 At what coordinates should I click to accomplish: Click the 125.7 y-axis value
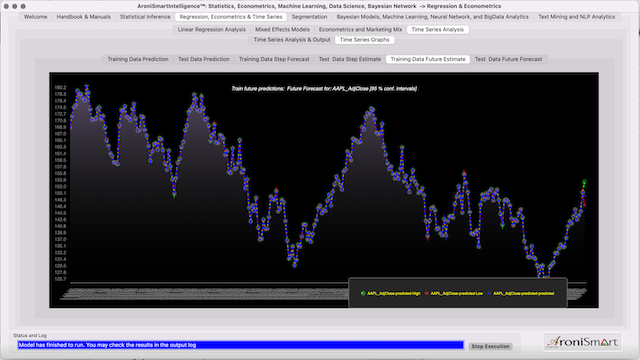[x=60, y=279]
